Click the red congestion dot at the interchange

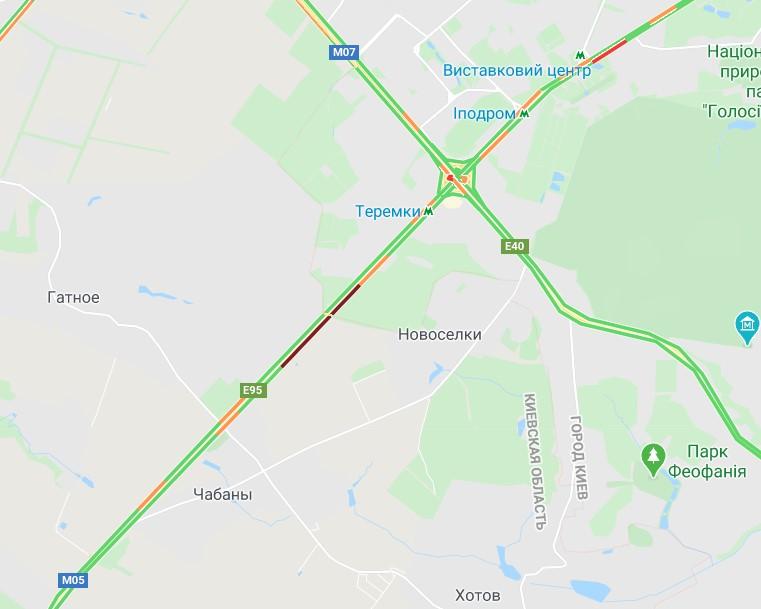pyautogui.click(x=450, y=178)
